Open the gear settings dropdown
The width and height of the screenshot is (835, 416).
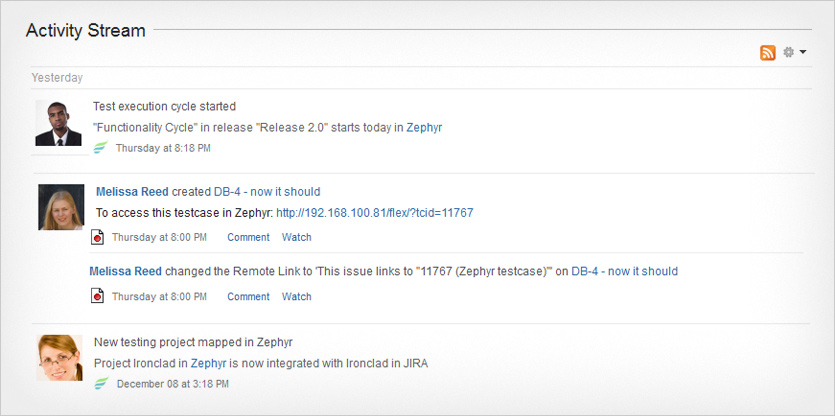[x=795, y=52]
